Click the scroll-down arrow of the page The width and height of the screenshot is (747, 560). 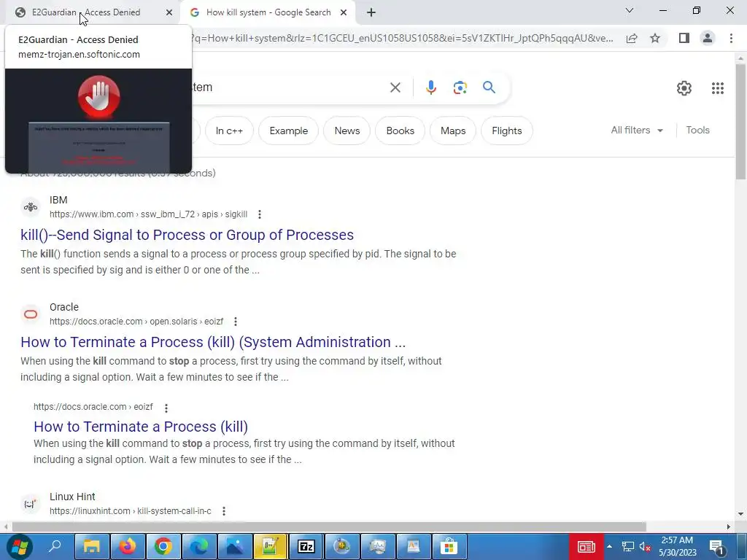[x=740, y=514]
